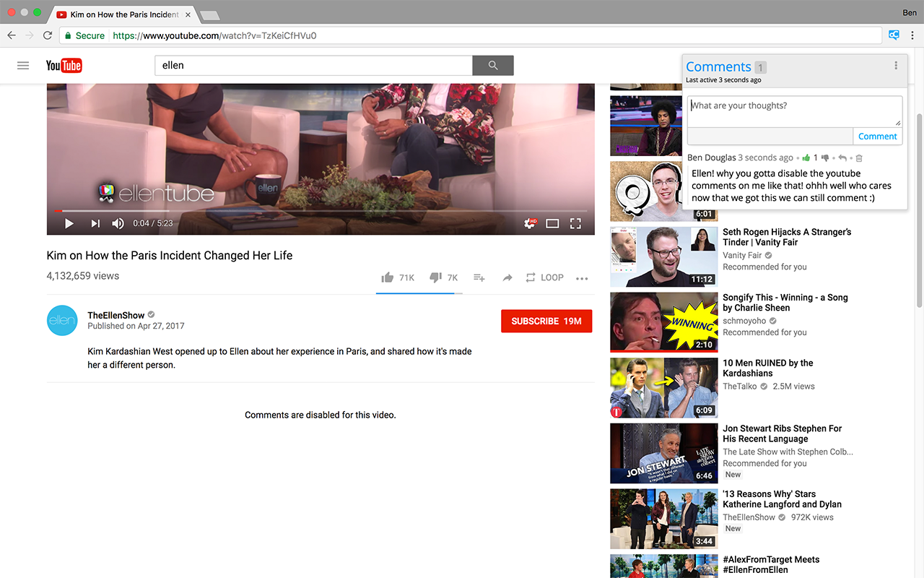
Task: Toggle theater mode view
Action: click(552, 224)
